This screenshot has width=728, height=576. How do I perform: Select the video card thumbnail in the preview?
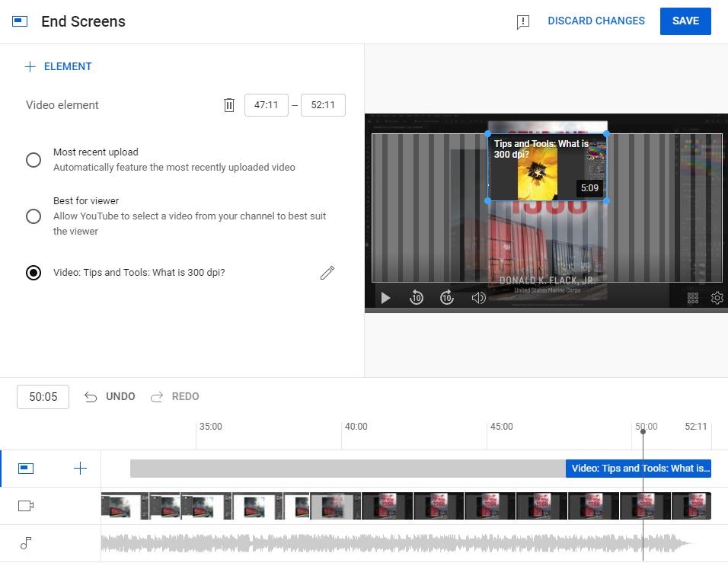[547, 167]
